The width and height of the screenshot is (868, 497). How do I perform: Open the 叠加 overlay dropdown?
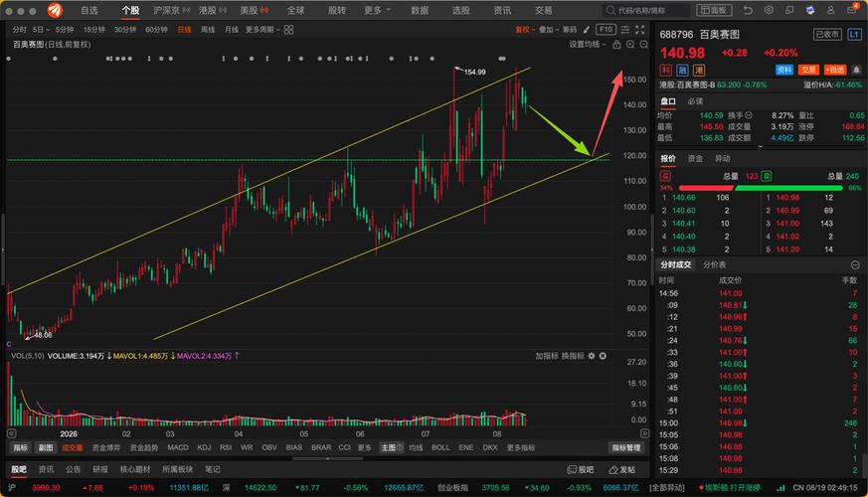[549, 30]
